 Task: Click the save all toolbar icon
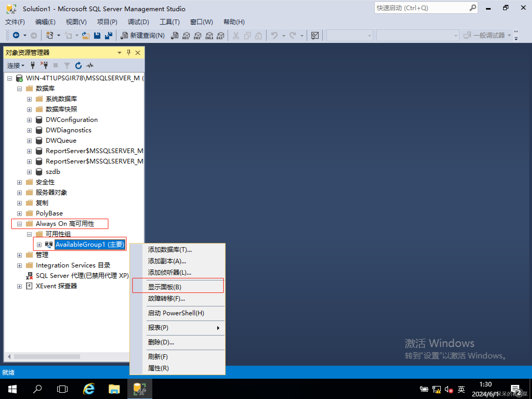pyautogui.click(x=109, y=35)
